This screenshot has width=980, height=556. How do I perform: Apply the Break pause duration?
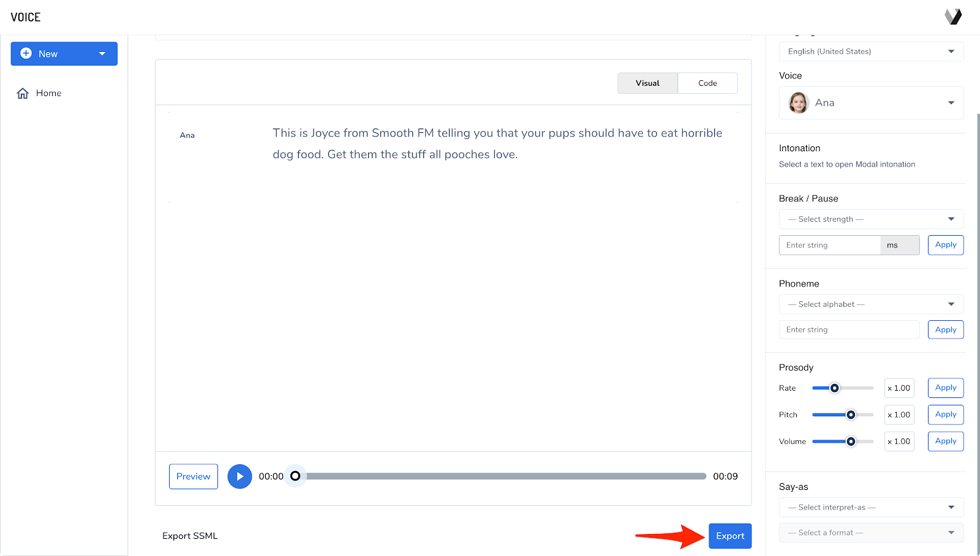[x=945, y=245]
